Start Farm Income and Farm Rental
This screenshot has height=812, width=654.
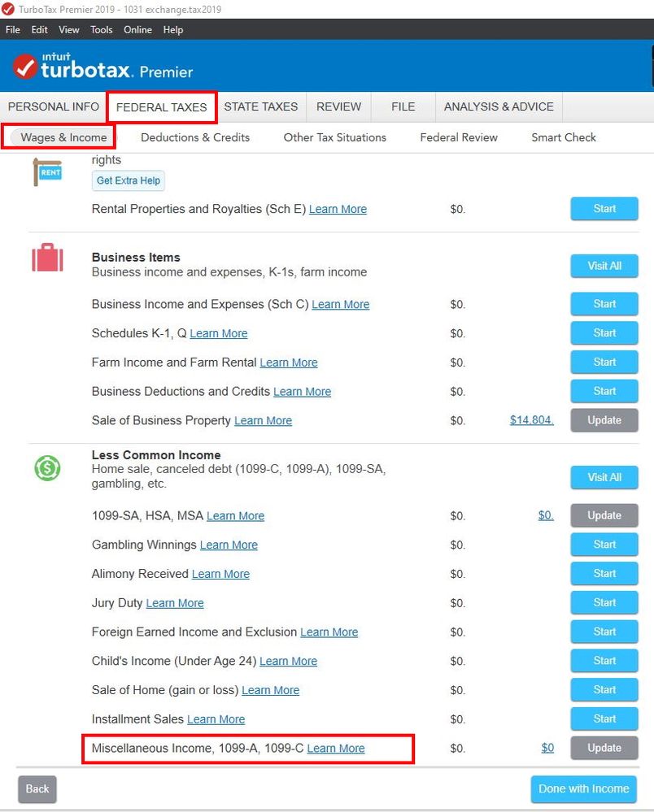604,362
